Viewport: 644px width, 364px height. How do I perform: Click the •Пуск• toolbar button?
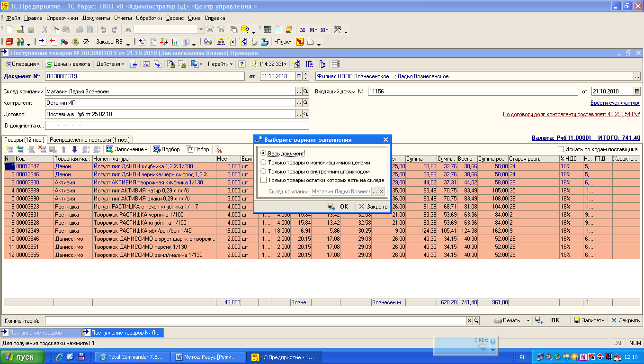pyautogui.click(x=283, y=42)
